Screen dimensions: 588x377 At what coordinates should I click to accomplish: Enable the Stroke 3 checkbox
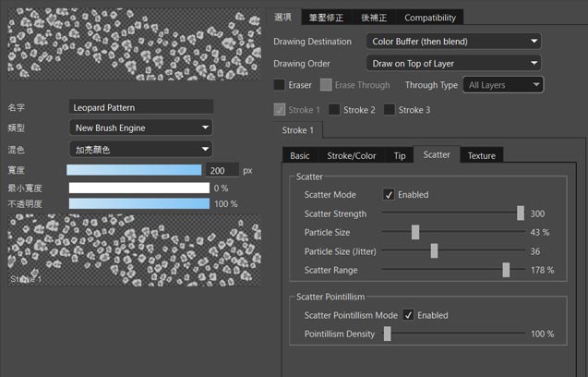(x=390, y=110)
